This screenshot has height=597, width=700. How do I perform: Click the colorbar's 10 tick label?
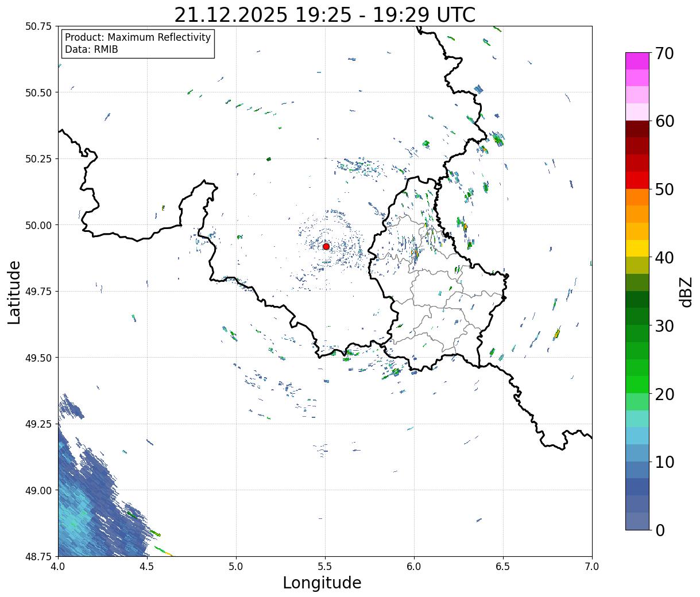coord(664,462)
